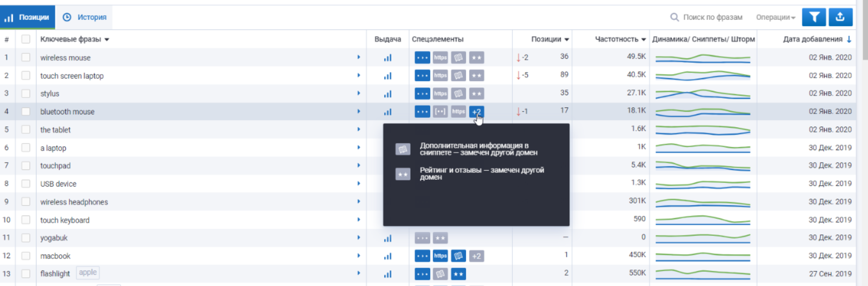
Task: Click the apple tag on flashlight
Action: click(x=87, y=273)
